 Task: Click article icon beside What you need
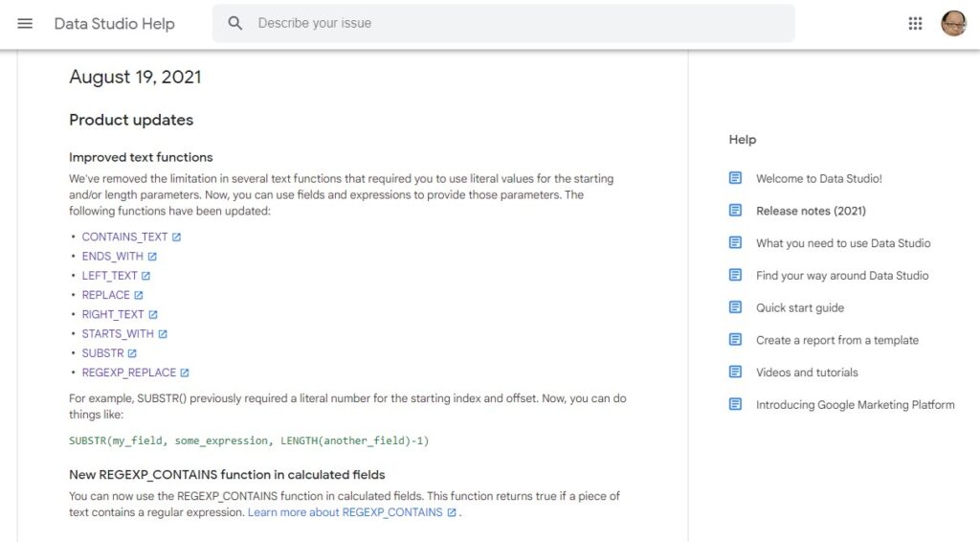tap(736, 242)
